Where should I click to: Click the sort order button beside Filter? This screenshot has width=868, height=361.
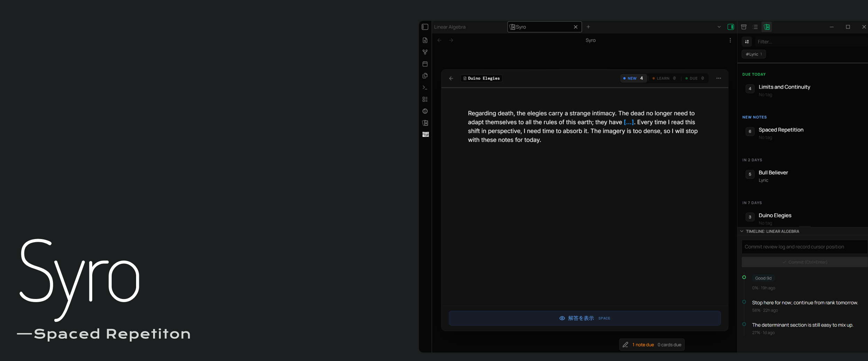pyautogui.click(x=747, y=42)
